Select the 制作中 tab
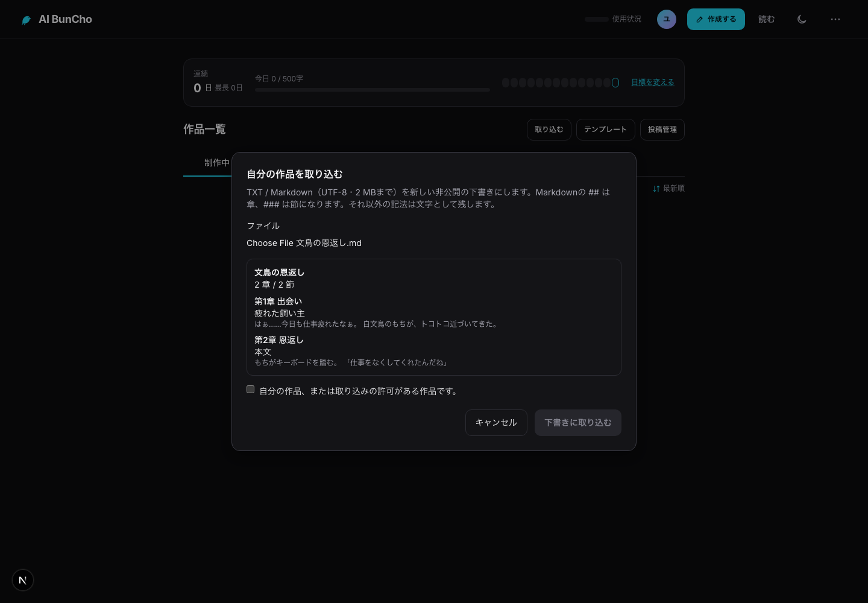 tap(217, 163)
